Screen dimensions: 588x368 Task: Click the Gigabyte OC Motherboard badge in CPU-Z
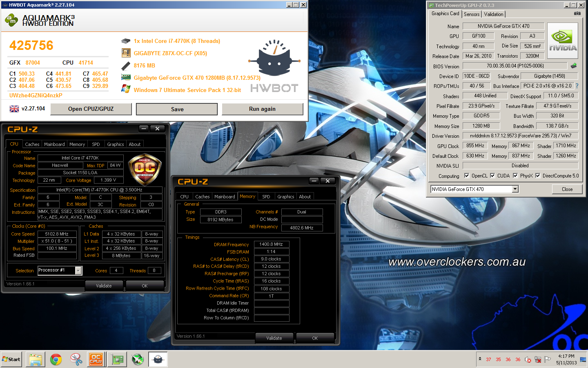[x=145, y=169]
